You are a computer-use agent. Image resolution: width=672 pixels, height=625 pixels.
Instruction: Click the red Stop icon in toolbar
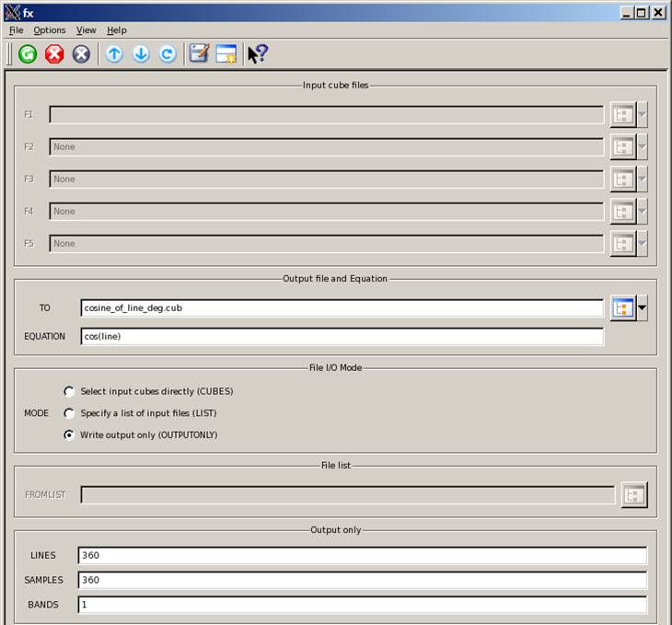[x=54, y=54]
